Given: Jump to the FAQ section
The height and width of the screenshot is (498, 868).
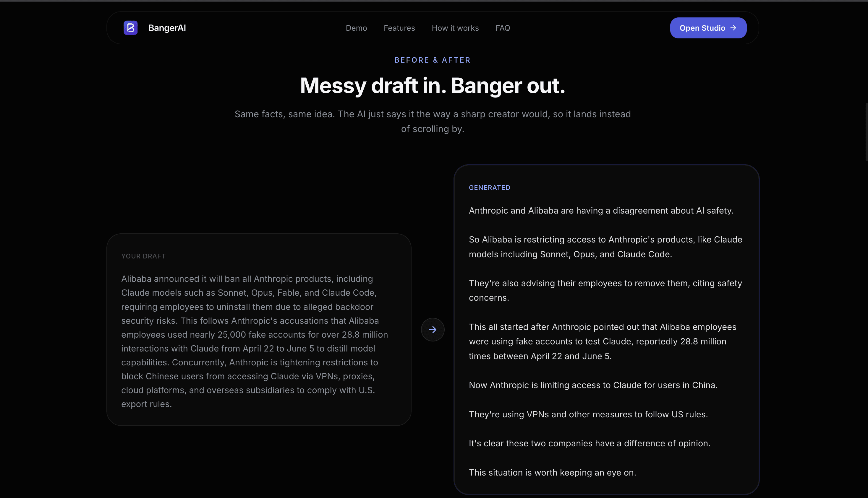Looking at the screenshot, I should (503, 28).
